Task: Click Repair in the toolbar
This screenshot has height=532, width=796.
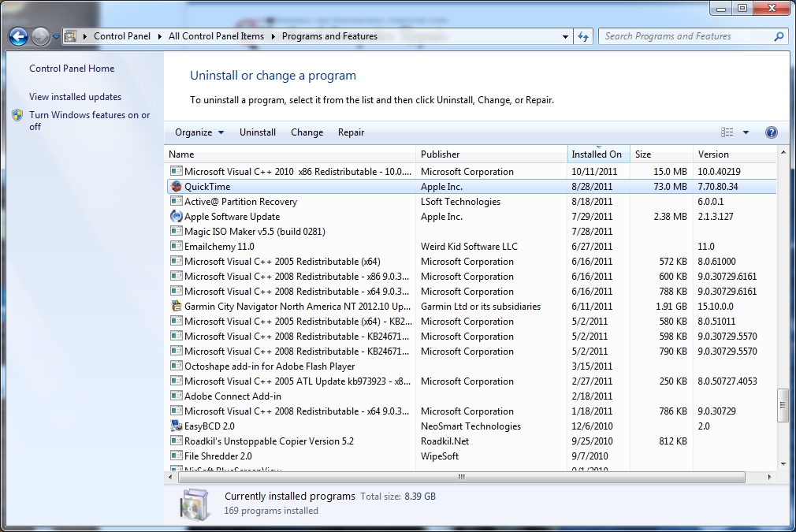Action: [x=351, y=132]
